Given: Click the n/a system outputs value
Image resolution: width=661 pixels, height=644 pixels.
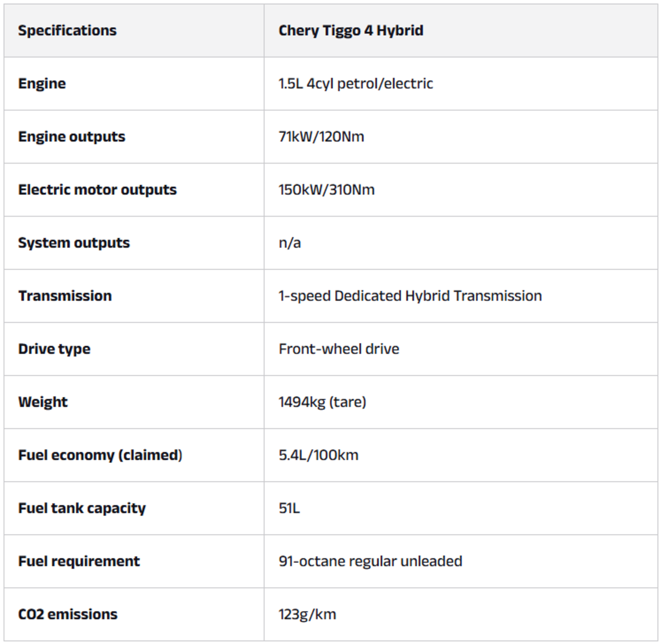Looking at the screenshot, I should tap(290, 243).
